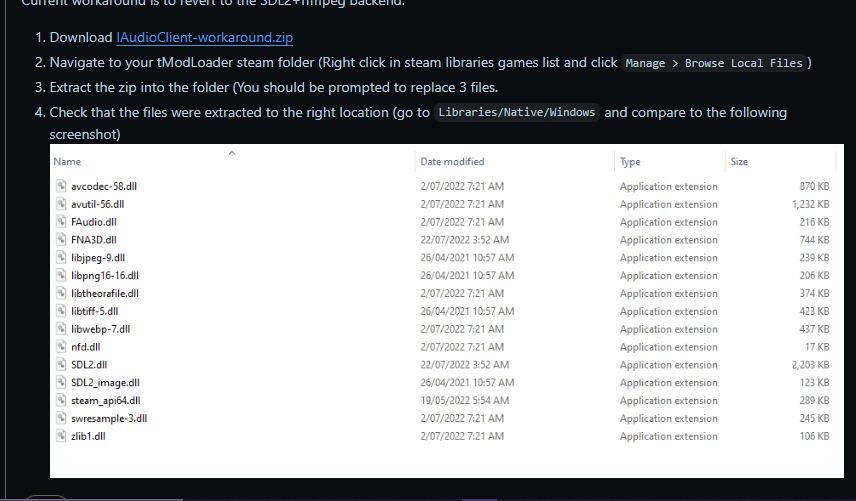Select the SDL2_image.dll file name

105,383
